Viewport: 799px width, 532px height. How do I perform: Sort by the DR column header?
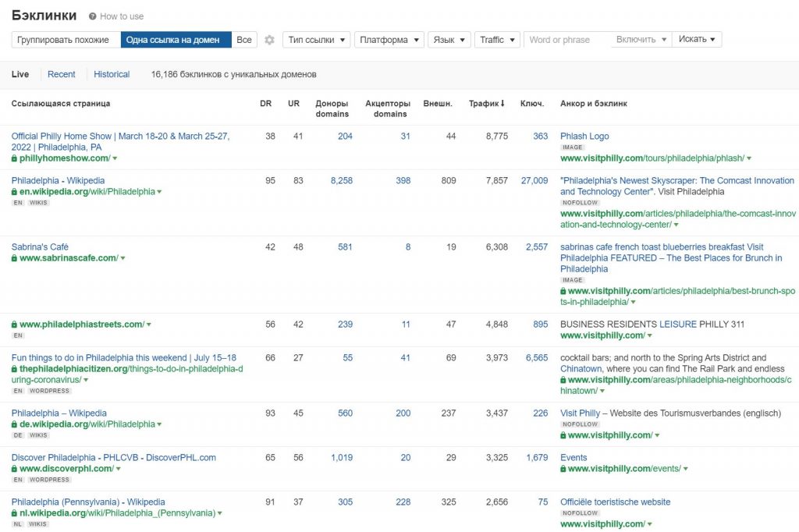(x=265, y=104)
